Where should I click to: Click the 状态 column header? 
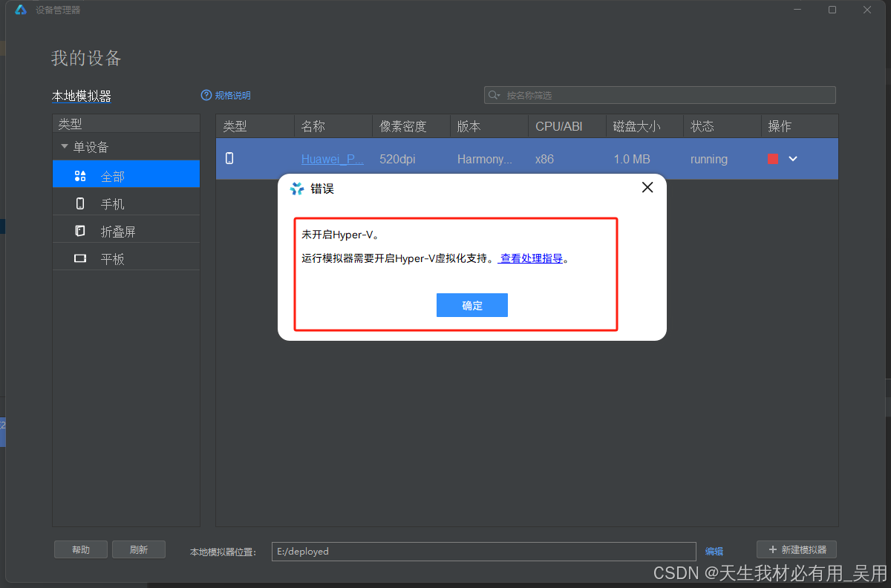click(722, 126)
